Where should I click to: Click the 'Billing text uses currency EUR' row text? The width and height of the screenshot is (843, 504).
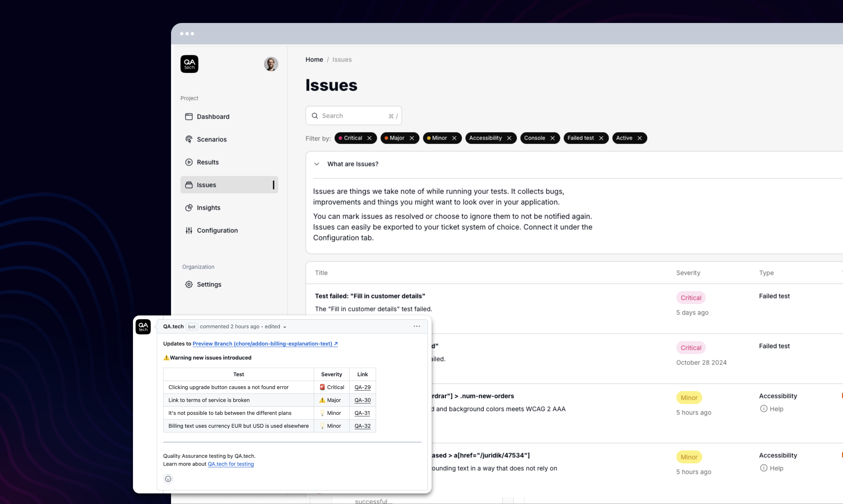click(239, 426)
